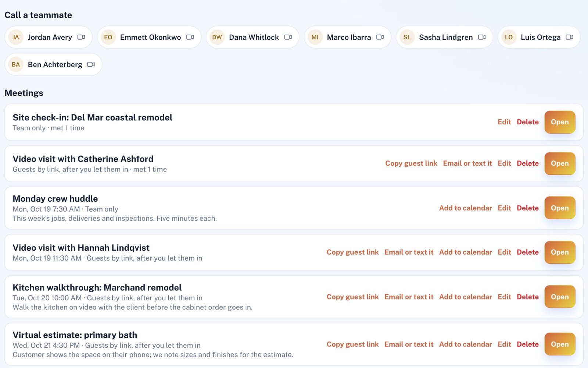
Task: Click the SL avatar badge
Action: (407, 37)
